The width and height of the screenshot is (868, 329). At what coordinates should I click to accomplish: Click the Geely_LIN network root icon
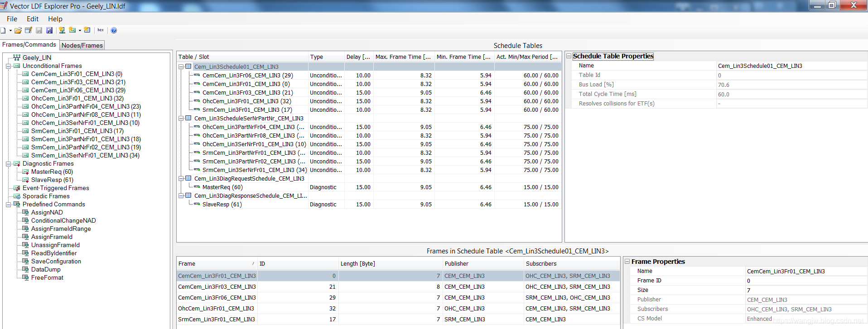point(17,57)
